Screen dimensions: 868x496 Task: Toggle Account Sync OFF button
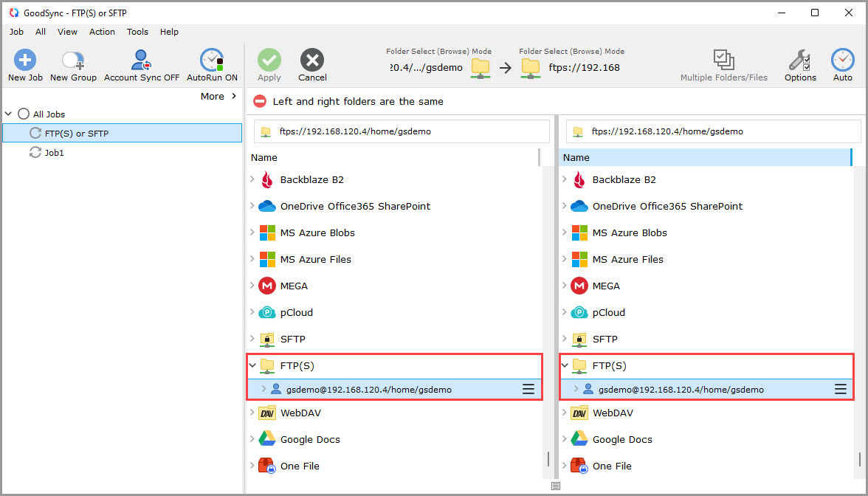[x=141, y=61]
